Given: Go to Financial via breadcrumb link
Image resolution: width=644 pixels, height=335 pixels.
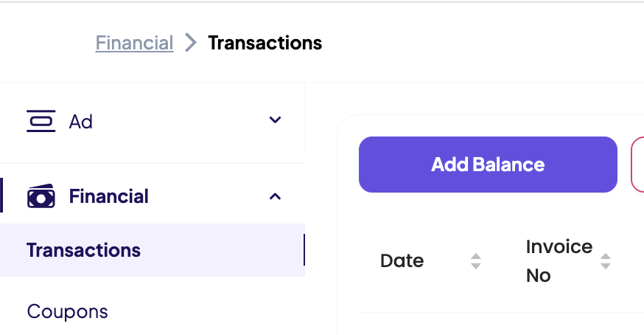Looking at the screenshot, I should coord(135,44).
